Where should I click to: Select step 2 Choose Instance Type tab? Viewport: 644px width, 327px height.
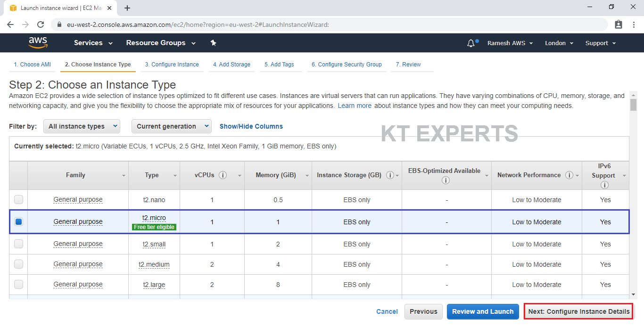[x=98, y=65]
